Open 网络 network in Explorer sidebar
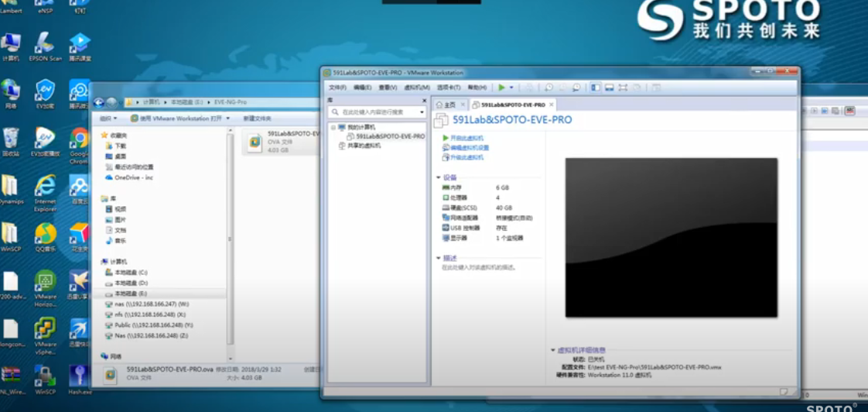Screen dimensions: 868x412 111,356
